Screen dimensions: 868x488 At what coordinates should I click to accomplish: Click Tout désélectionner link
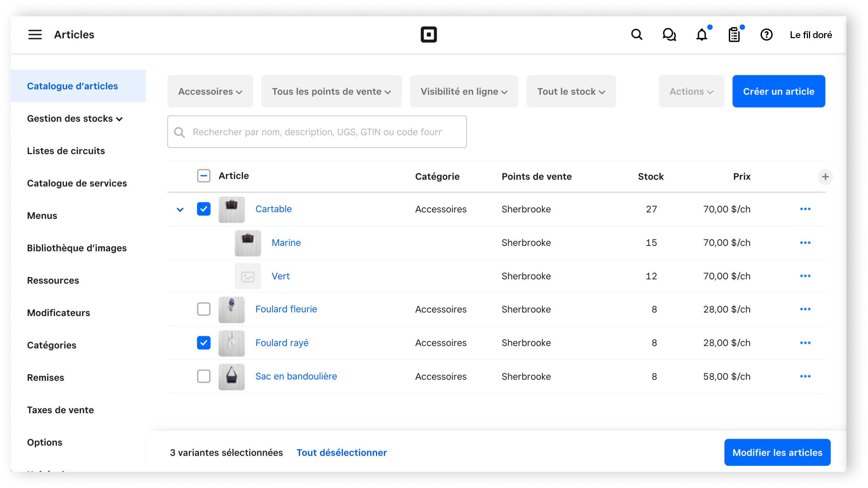tap(342, 452)
